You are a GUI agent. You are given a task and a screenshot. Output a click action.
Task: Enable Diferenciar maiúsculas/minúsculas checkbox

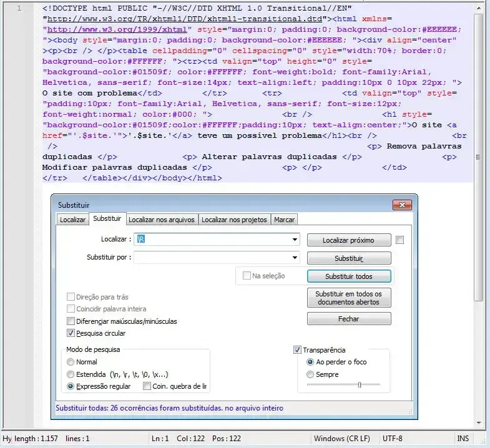71,321
